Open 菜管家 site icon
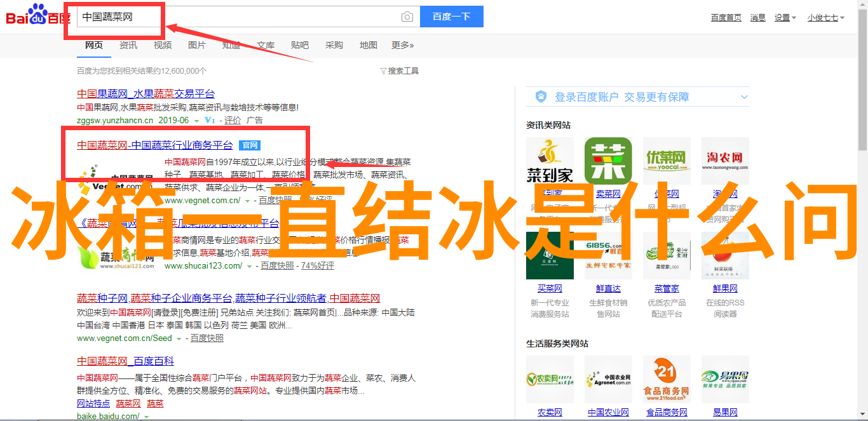The height and width of the screenshot is (421, 868). coord(667,255)
